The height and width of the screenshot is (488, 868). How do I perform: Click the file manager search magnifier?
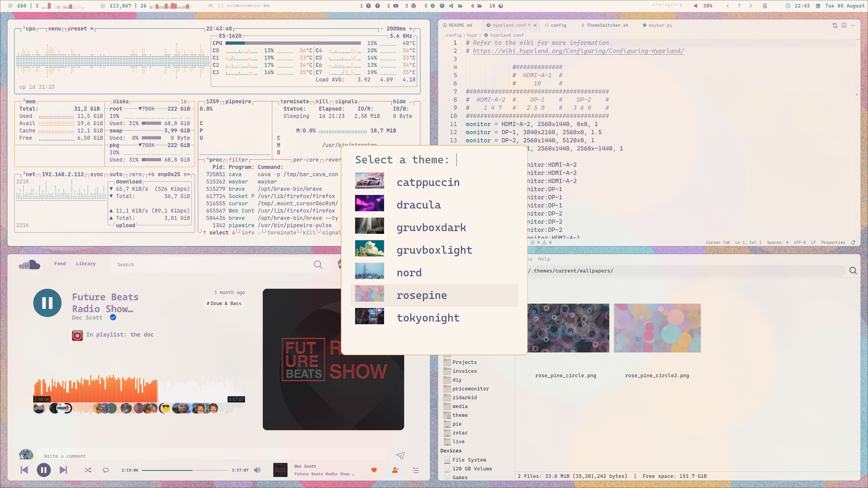853,271
